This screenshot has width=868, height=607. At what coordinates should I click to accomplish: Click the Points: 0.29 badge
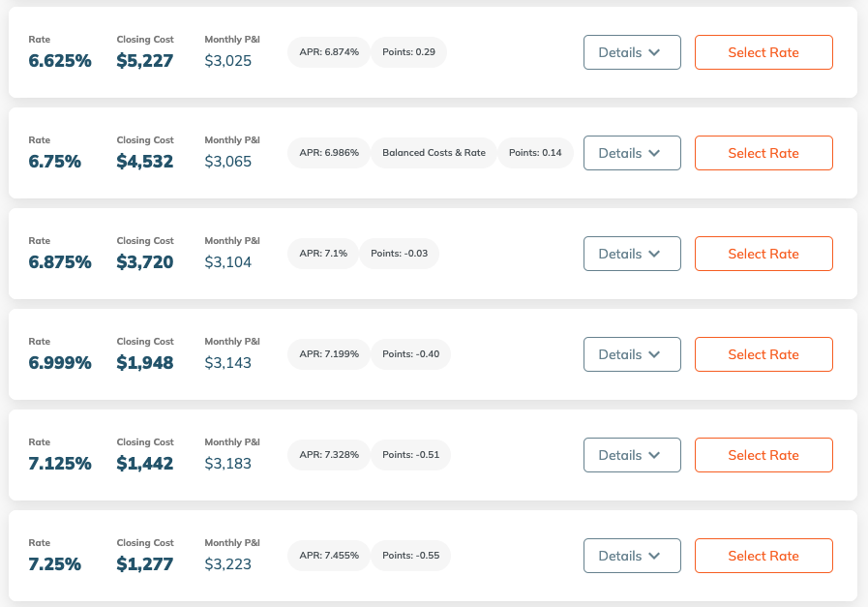pyautogui.click(x=408, y=52)
